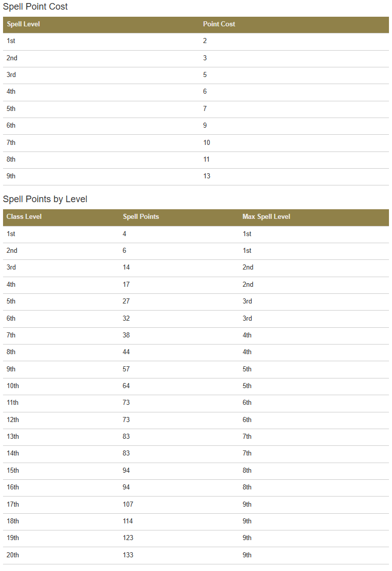Click spell points value 123
Viewport: 392px width, 571px height.
pos(128,538)
